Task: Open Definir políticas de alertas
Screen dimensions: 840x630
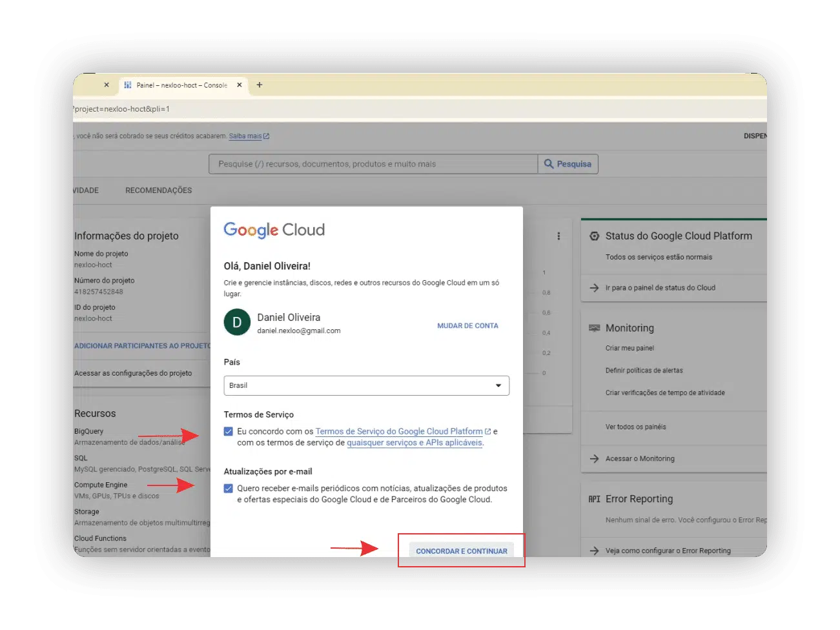Action: pos(644,371)
